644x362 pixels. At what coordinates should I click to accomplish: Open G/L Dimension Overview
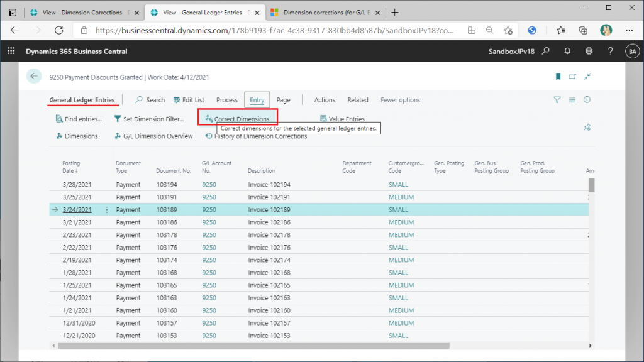153,136
